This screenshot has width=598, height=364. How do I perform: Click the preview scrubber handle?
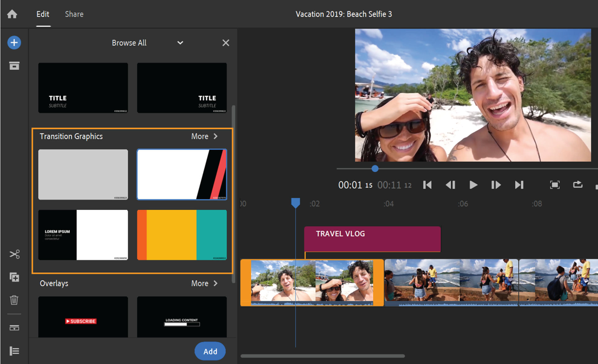click(375, 169)
